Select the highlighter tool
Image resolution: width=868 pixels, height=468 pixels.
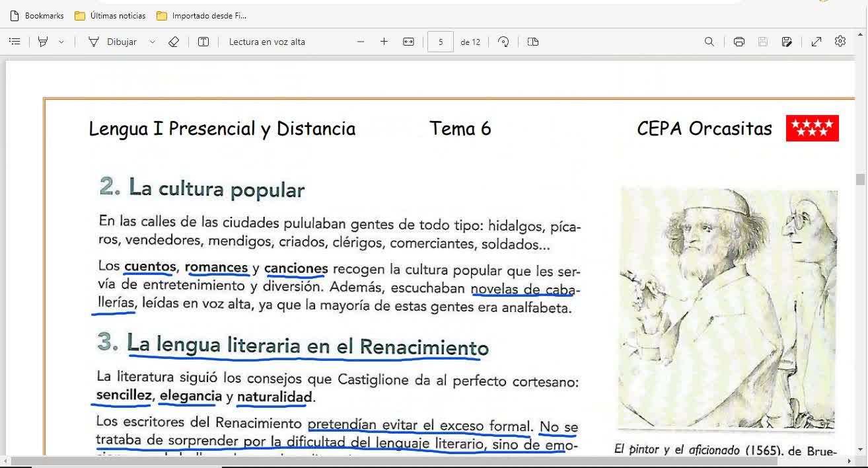coord(43,42)
